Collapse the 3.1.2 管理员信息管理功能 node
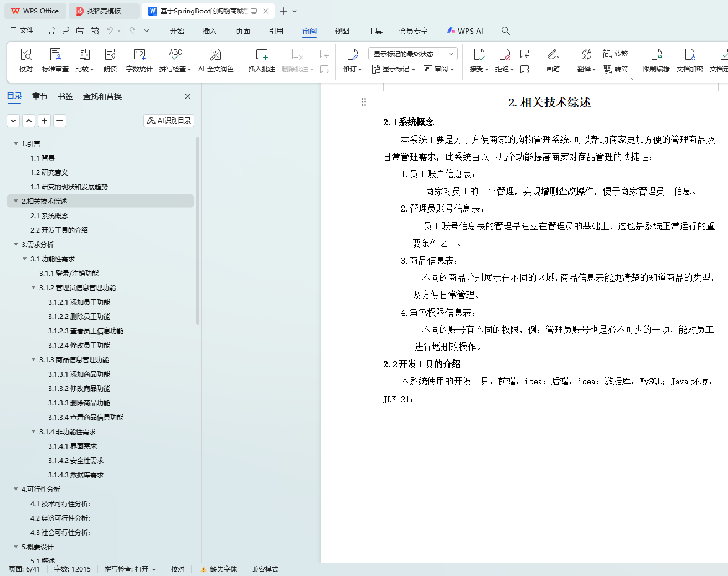The image size is (728, 576). click(33, 287)
